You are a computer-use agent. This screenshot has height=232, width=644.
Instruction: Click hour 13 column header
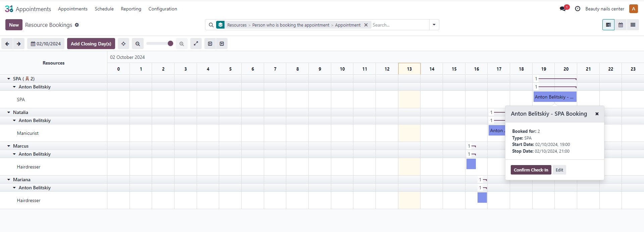[x=409, y=69]
